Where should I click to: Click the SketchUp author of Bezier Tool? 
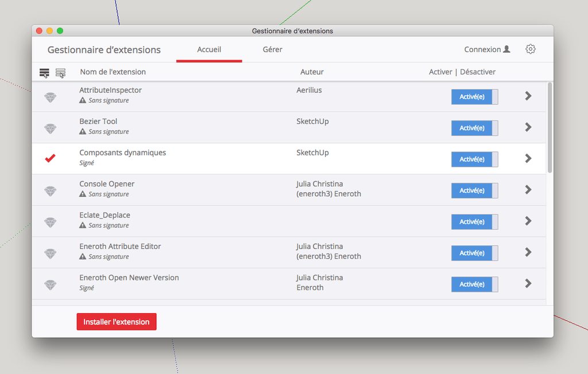[x=312, y=122]
